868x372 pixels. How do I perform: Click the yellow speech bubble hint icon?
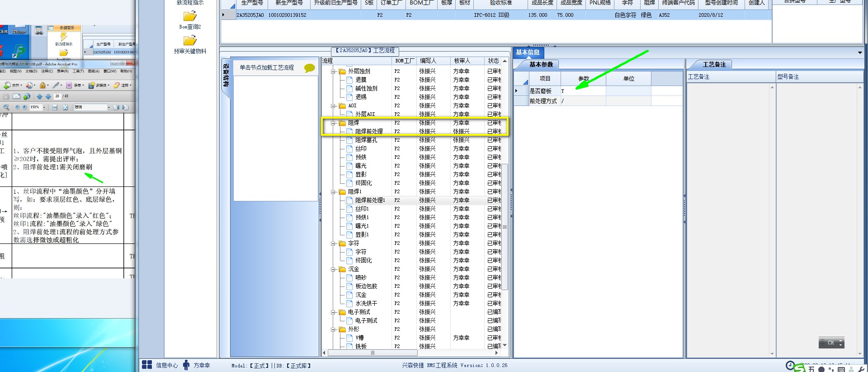[310, 68]
